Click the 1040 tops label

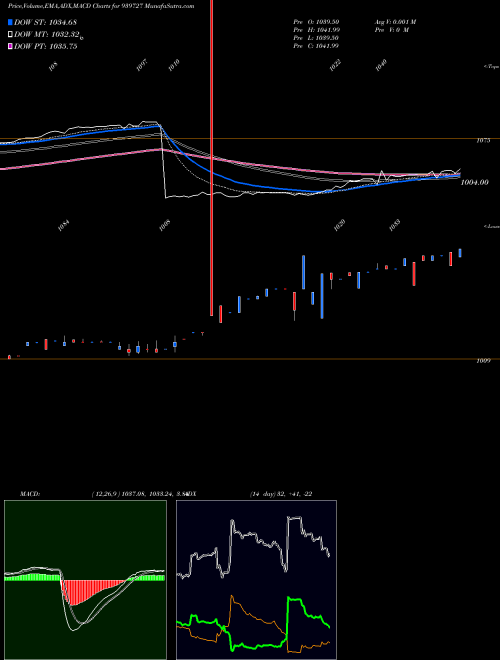381,65
